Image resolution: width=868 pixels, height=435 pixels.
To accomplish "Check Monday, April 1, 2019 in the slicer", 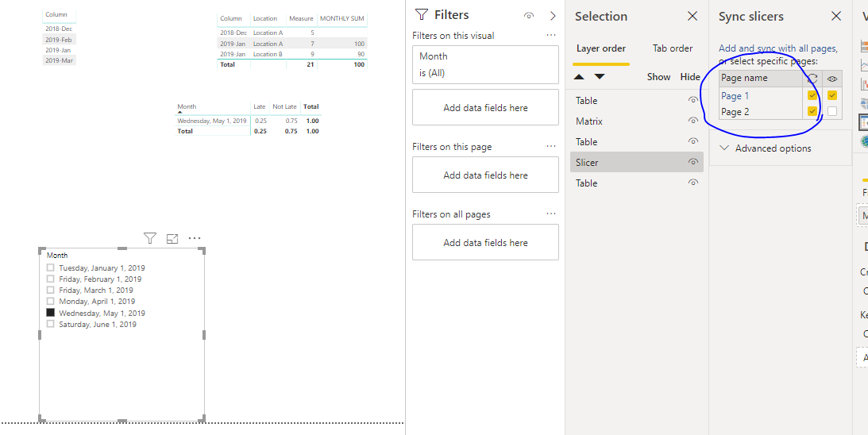I will click(50, 301).
